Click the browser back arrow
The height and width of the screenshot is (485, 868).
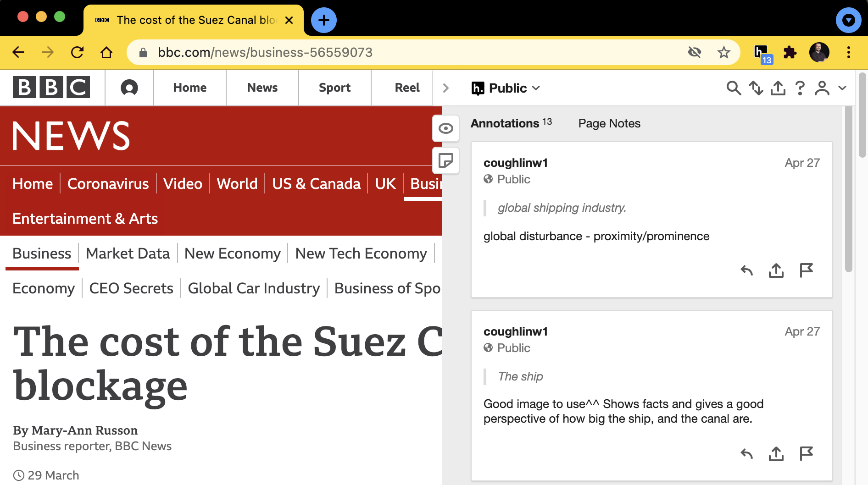coord(18,52)
